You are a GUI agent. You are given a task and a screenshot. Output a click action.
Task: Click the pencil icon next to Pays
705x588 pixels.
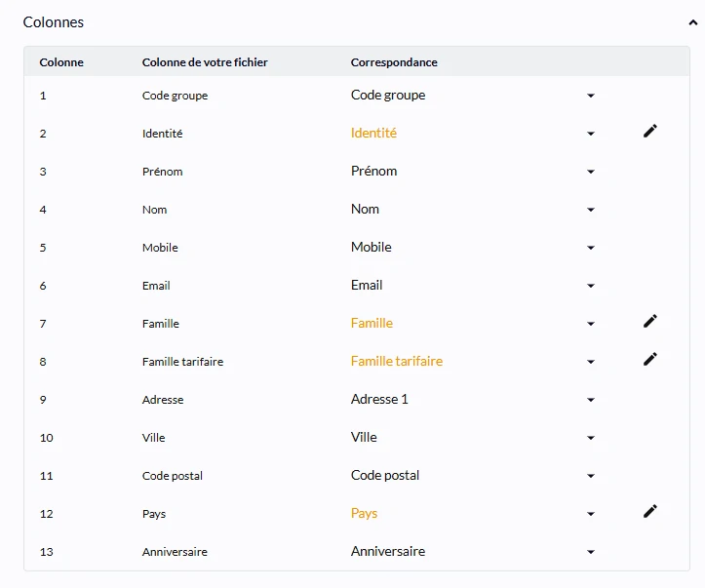pyautogui.click(x=650, y=511)
